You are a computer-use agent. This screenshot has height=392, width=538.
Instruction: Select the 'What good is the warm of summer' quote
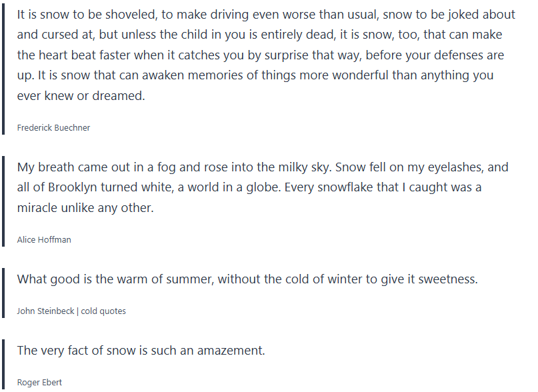click(247, 279)
